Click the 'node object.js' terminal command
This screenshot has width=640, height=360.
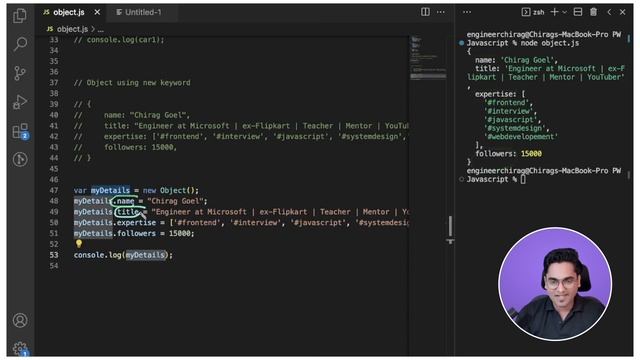coord(549,43)
